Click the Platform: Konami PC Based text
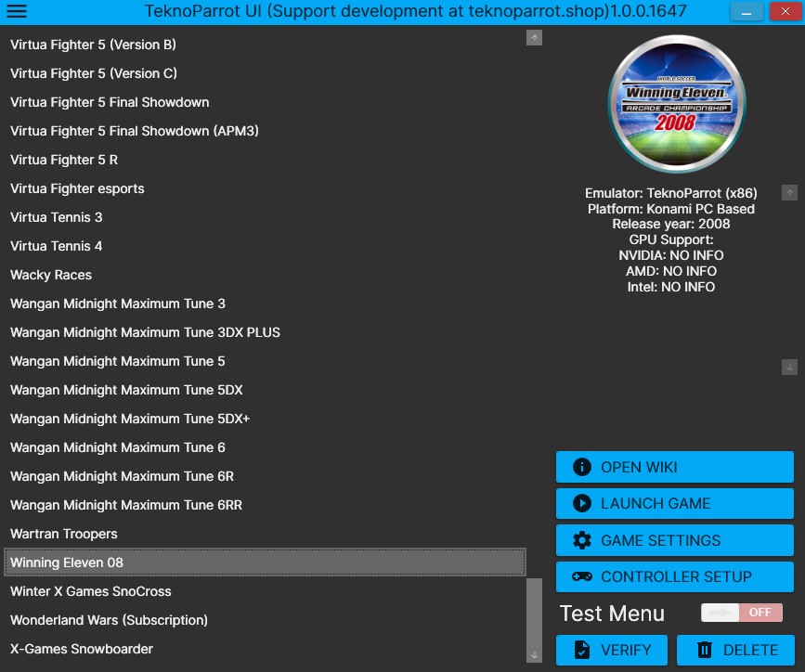Image resolution: width=805 pixels, height=672 pixels. click(x=671, y=209)
